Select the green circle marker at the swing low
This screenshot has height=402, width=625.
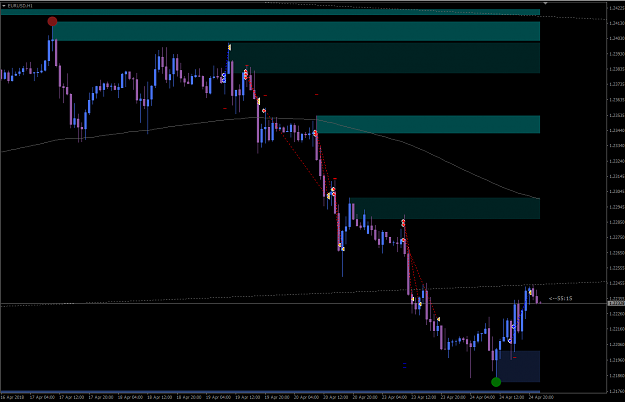pos(496,382)
